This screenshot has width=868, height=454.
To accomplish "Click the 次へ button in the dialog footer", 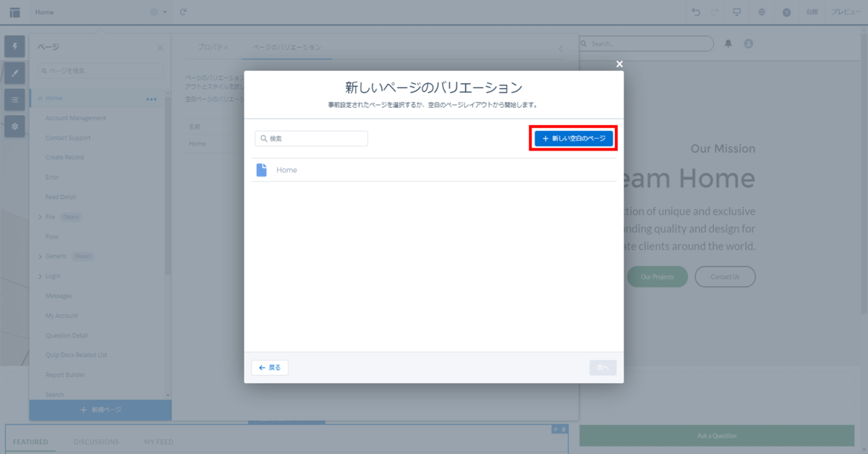I will (603, 368).
